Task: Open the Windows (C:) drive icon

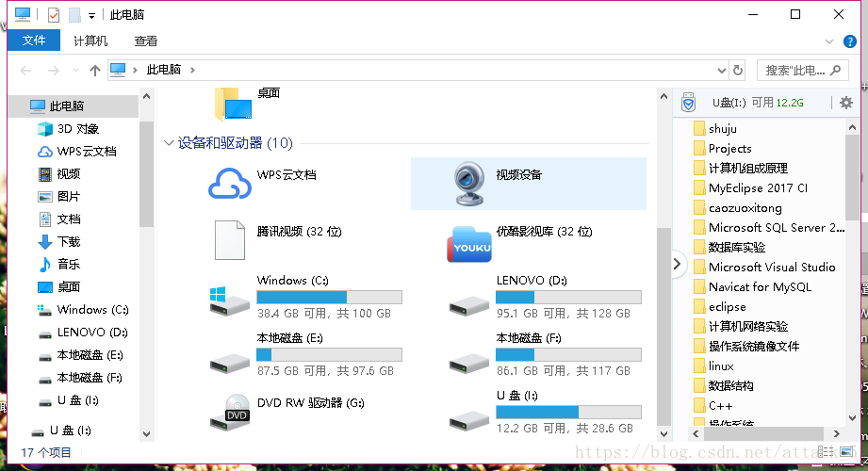Action: click(x=230, y=300)
